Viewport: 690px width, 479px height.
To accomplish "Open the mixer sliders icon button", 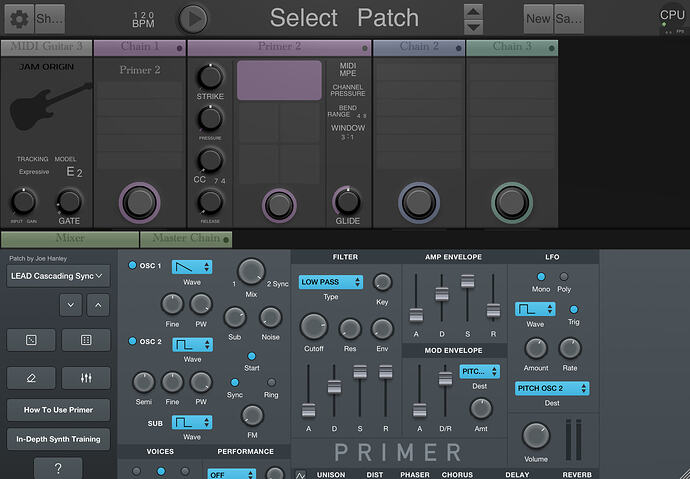I will click(86, 377).
